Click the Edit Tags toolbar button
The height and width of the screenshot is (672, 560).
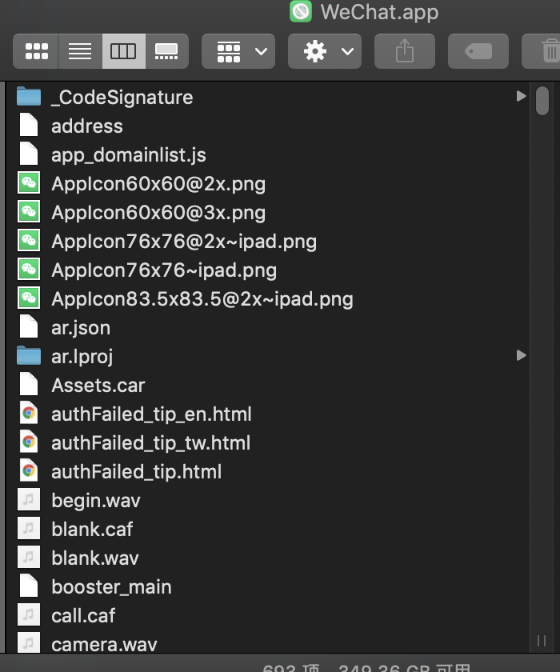[478, 51]
